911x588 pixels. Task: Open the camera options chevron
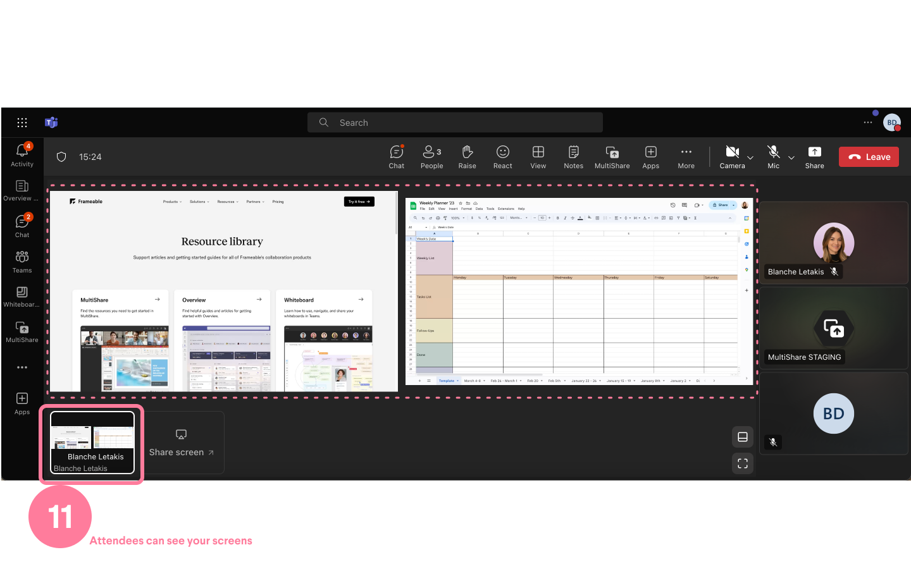(750, 158)
